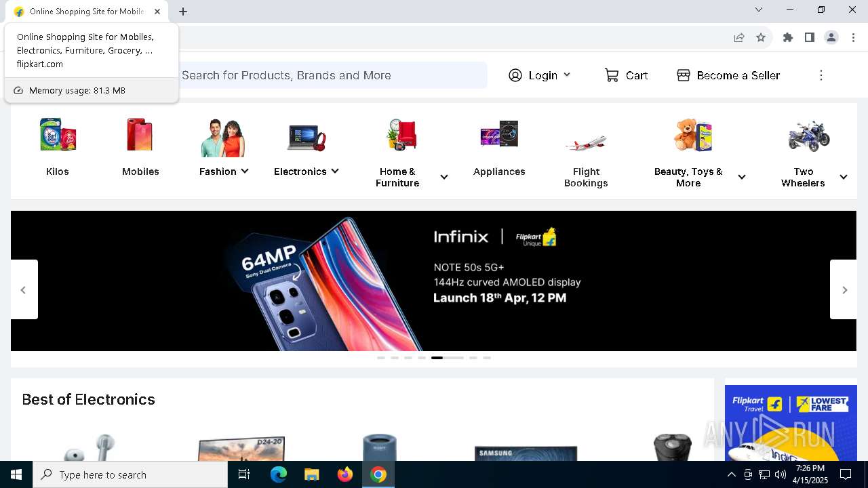This screenshot has width=868, height=488.
Task: Expand the Login dropdown arrow
Action: [567, 75]
